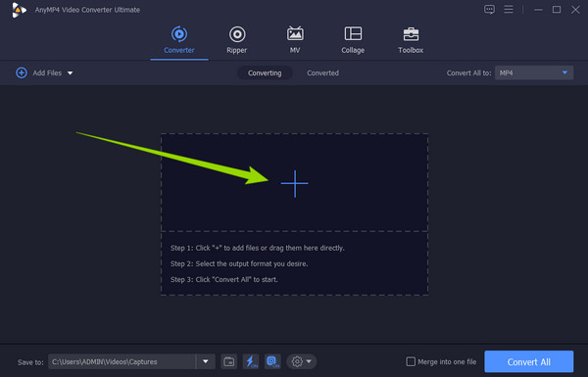Minimize the AnyMP4 window
The height and width of the screenshot is (377, 588).
click(538, 10)
